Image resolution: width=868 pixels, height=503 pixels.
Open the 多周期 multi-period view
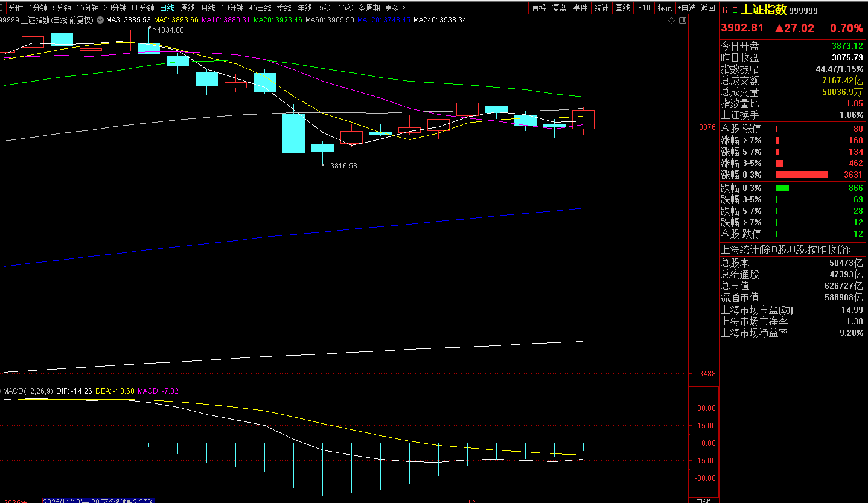click(369, 8)
